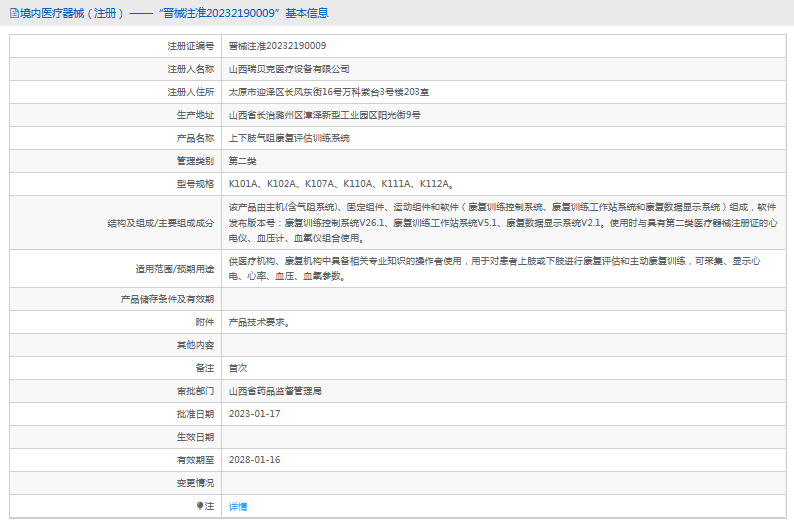Click the 结构及组成/主要组成成分 label
Image resolution: width=794 pixels, height=525 pixels.
(x=161, y=223)
